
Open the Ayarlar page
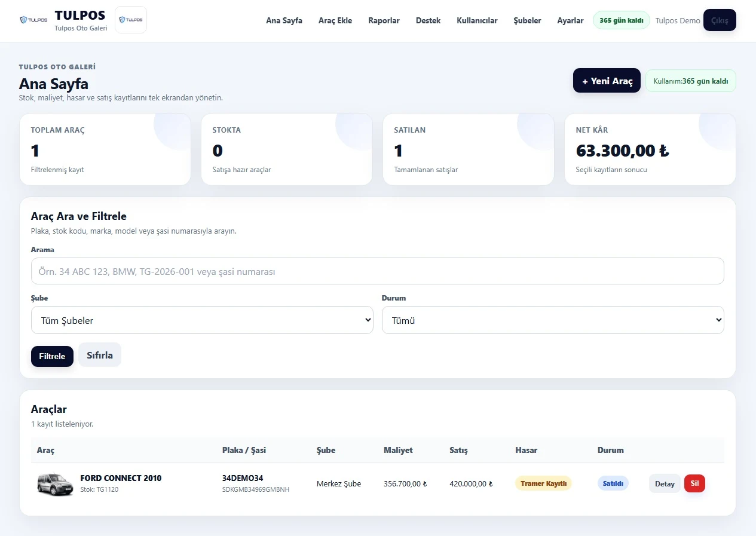[x=570, y=20]
